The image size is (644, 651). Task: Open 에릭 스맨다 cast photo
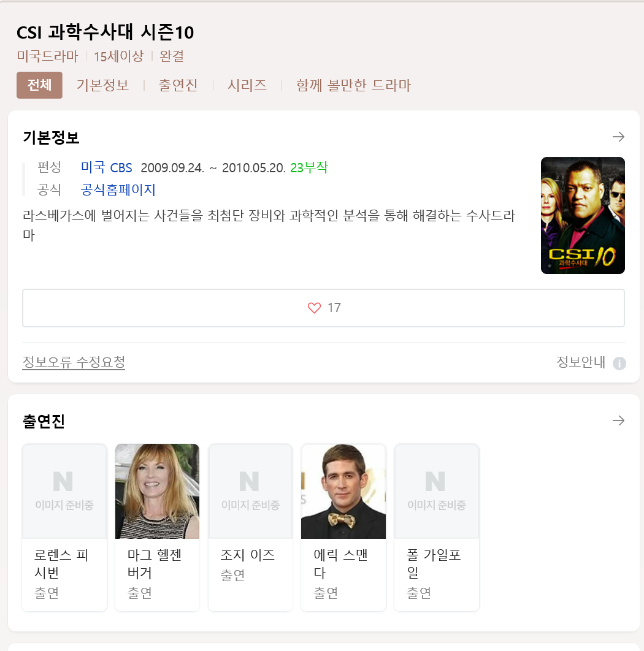tap(343, 491)
